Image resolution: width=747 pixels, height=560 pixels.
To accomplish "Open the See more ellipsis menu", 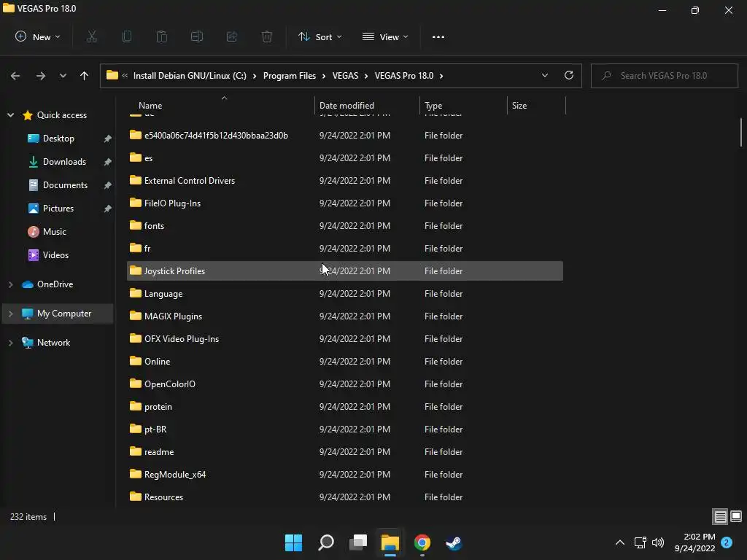I will [x=438, y=36].
